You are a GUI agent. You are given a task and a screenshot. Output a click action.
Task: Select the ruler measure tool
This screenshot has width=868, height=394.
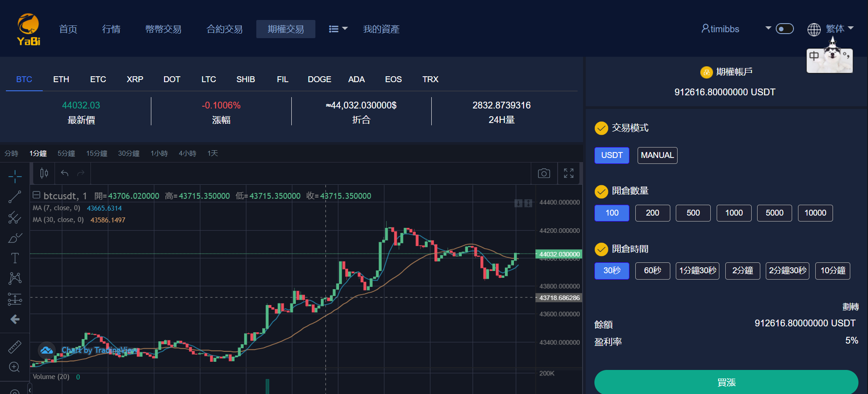coord(15,347)
